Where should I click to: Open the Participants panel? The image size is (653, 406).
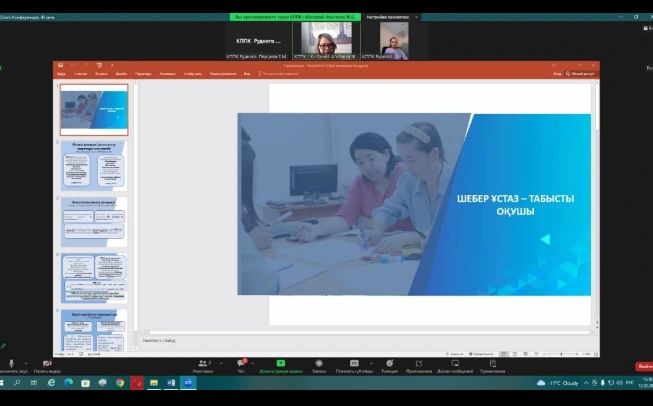[x=203, y=364]
